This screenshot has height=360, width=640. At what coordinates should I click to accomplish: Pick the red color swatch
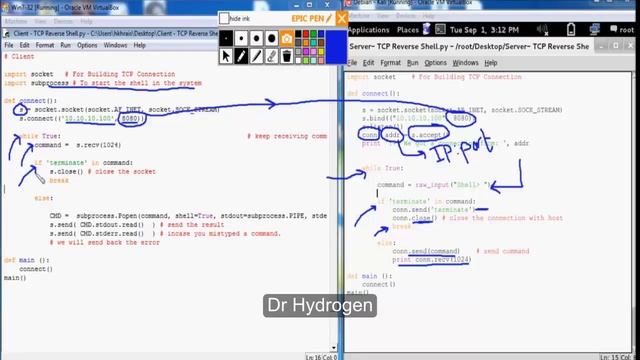pyautogui.click(x=306, y=34)
